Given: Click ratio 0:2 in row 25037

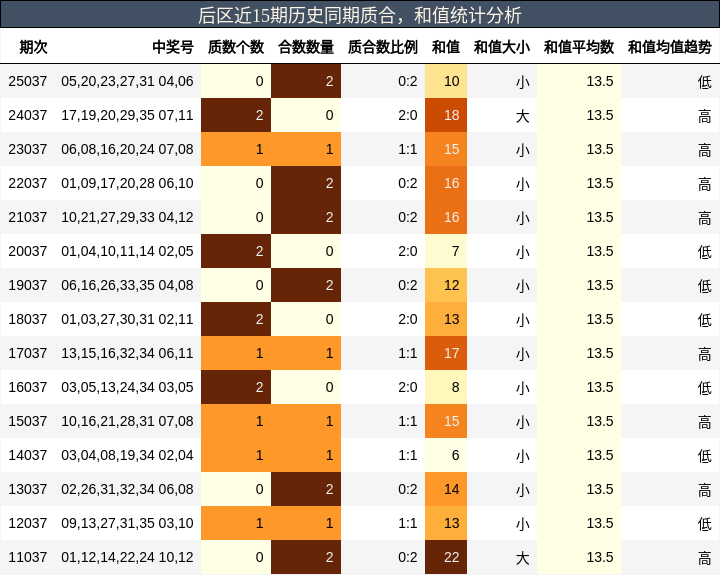Looking at the screenshot, I should (408, 81).
